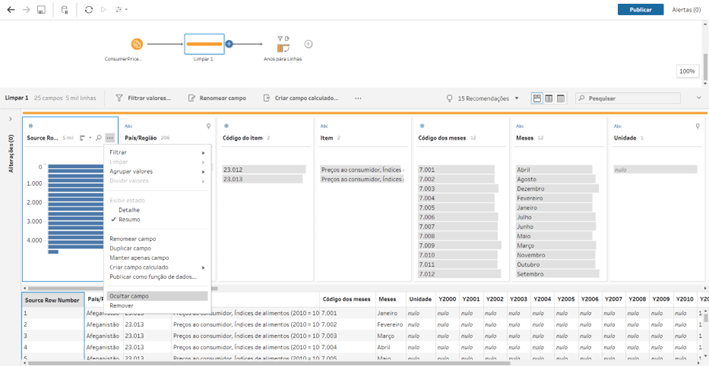This screenshot has width=709, height=366.
Task: Open the toolbar's more options ellipsis
Action: [x=358, y=98]
